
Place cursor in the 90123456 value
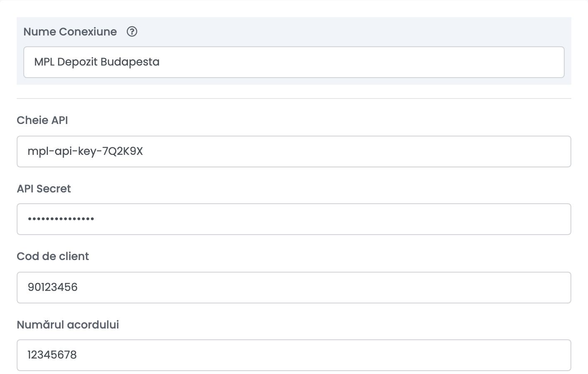(53, 287)
